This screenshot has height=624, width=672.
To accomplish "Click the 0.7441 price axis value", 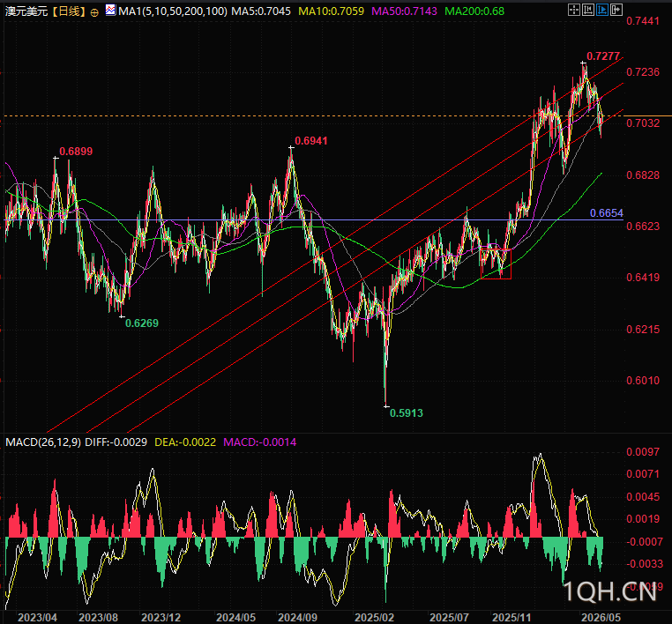I will tap(643, 21).
